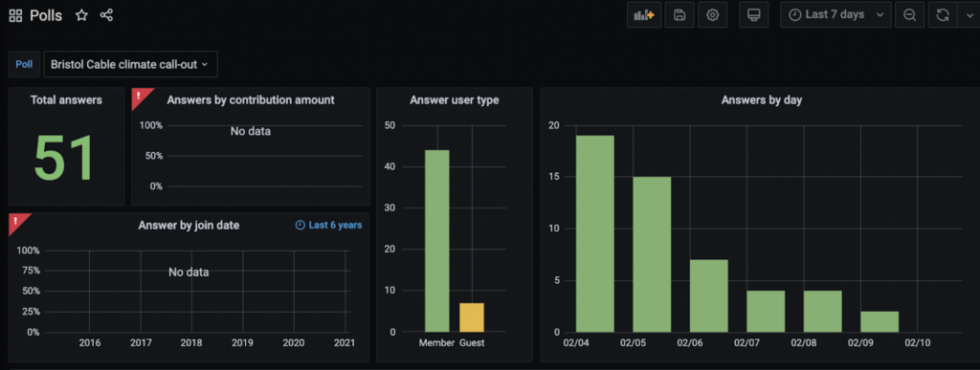Share the Polls dashboard
The height and width of the screenshot is (370, 980).
[x=106, y=15]
